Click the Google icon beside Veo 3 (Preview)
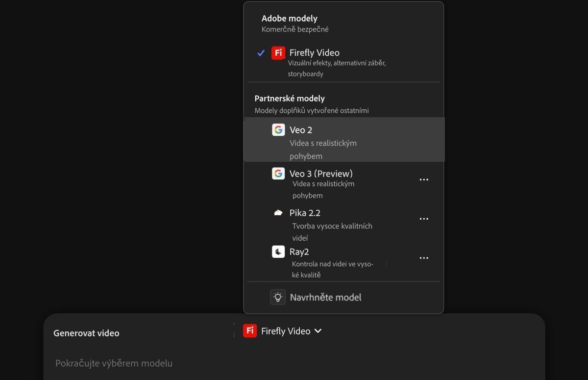 tap(278, 173)
